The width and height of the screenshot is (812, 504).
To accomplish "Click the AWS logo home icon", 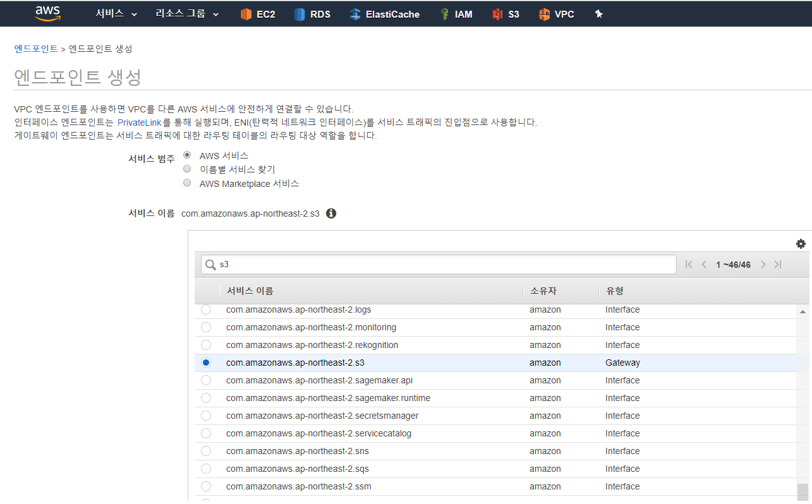I will pyautogui.click(x=48, y=14).
